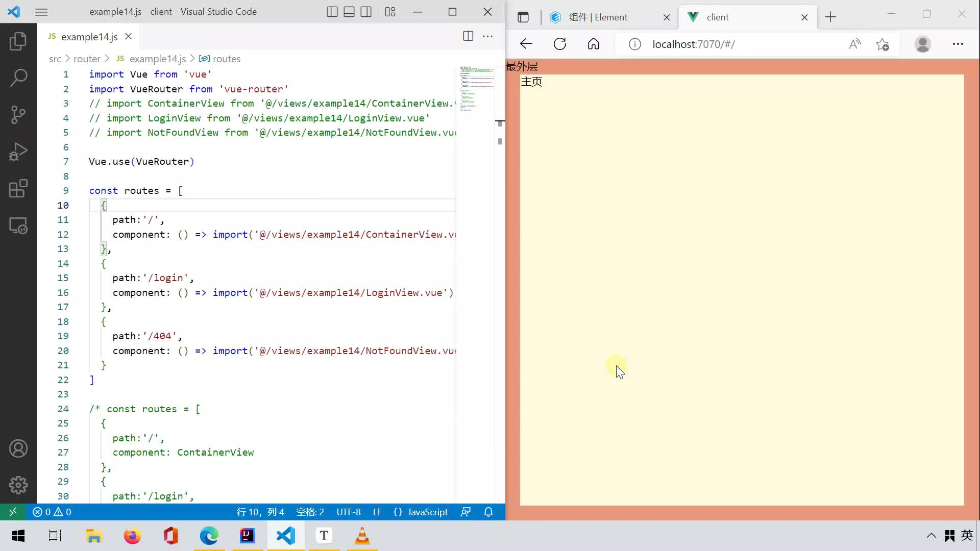Start Read Aloud in browser
Screen dimensions: 980x551
(855, 44)
